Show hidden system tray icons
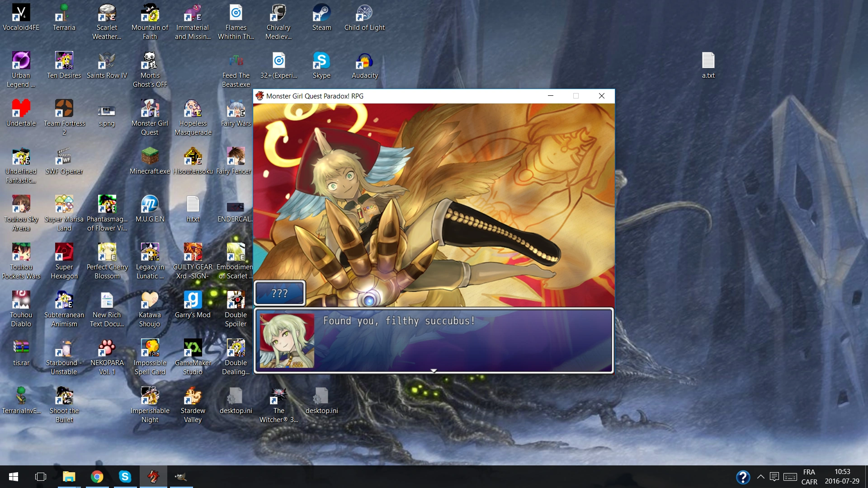 [761, 477]
